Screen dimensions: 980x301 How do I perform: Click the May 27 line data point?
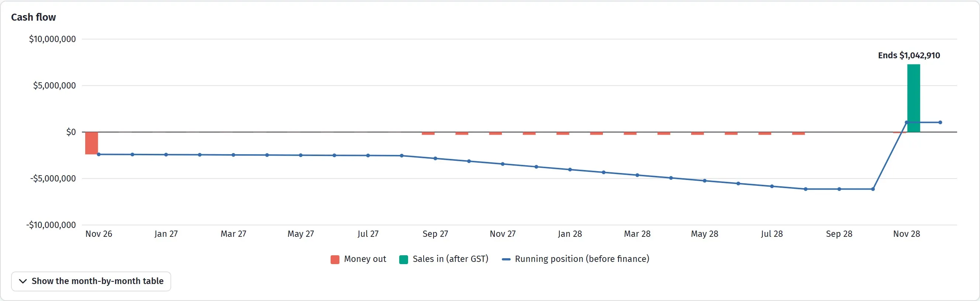pos(301,155)
